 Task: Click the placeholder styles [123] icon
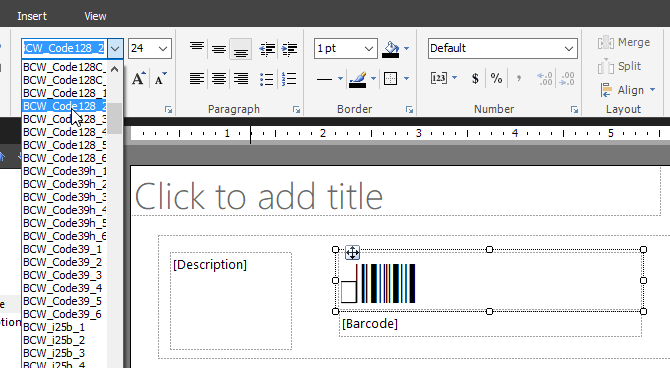pyautogui.click(x=439, y=78)
